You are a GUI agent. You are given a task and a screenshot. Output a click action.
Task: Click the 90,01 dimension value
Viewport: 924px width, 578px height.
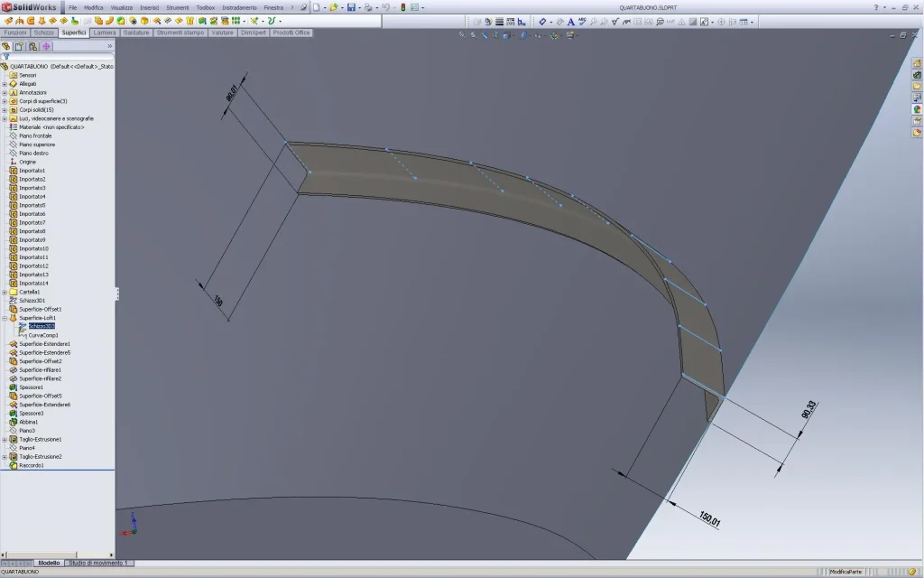tap(232, 93)
